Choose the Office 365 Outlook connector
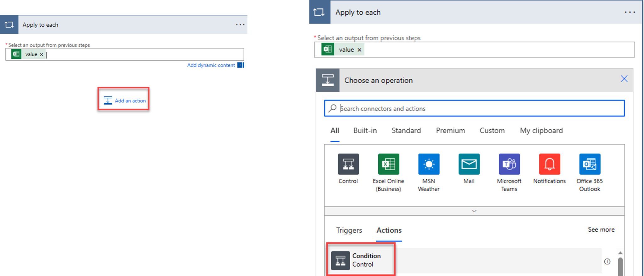 point(590,164)
